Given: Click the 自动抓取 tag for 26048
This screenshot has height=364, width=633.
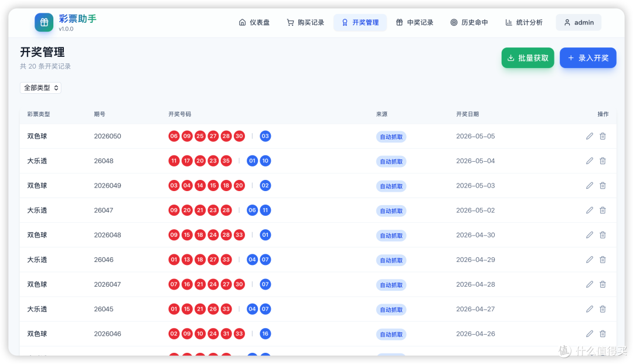Looking at the screenshot, I should (x=391, y=161).
